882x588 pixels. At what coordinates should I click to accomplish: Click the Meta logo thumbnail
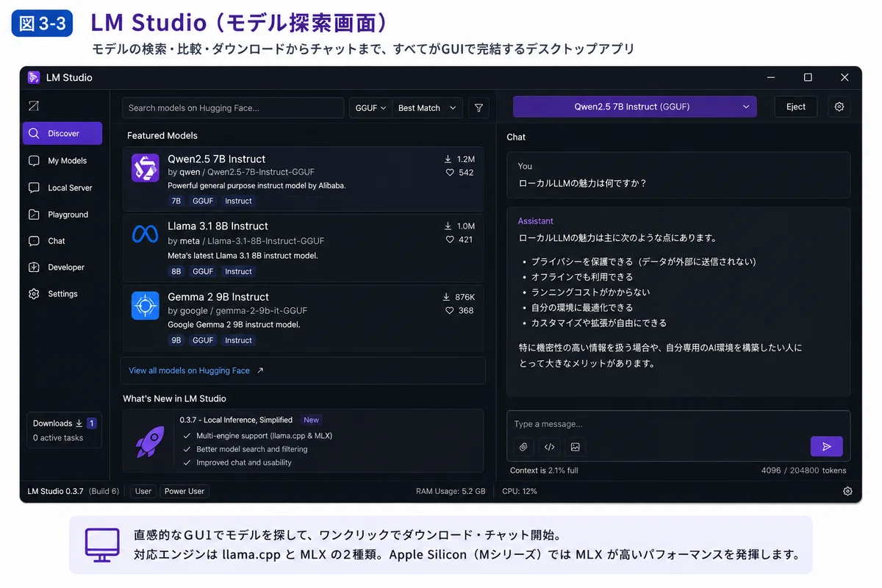(x=145, y=234)
